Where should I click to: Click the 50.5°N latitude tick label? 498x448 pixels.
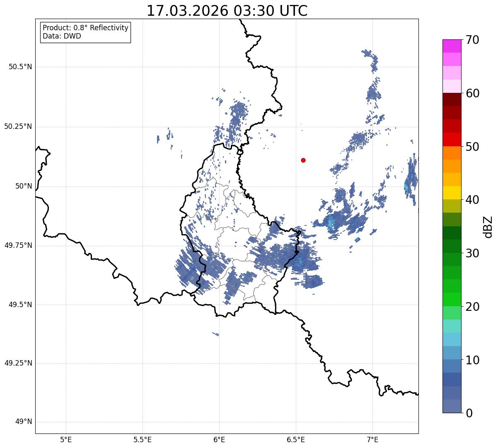[20, 67]
